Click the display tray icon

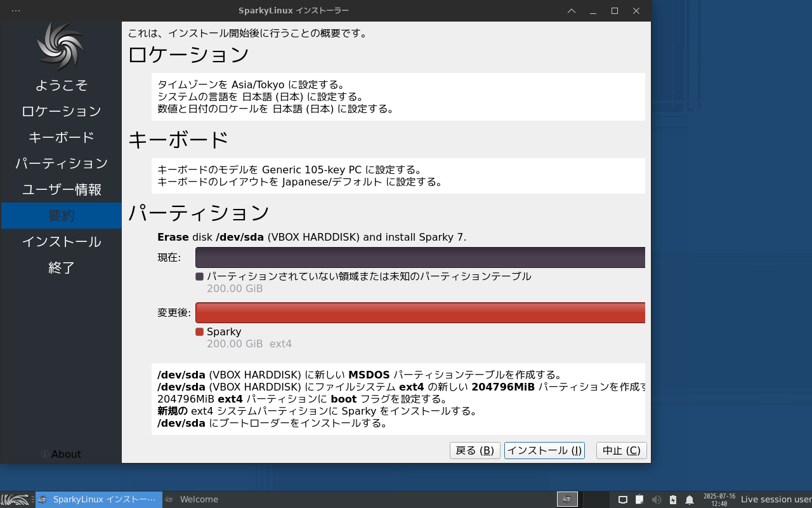tap(623, 500)
